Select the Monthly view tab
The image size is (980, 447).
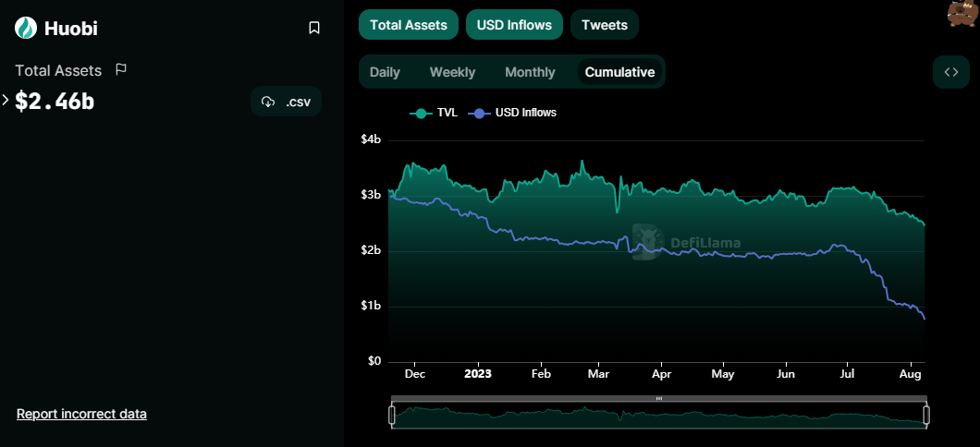530,72
